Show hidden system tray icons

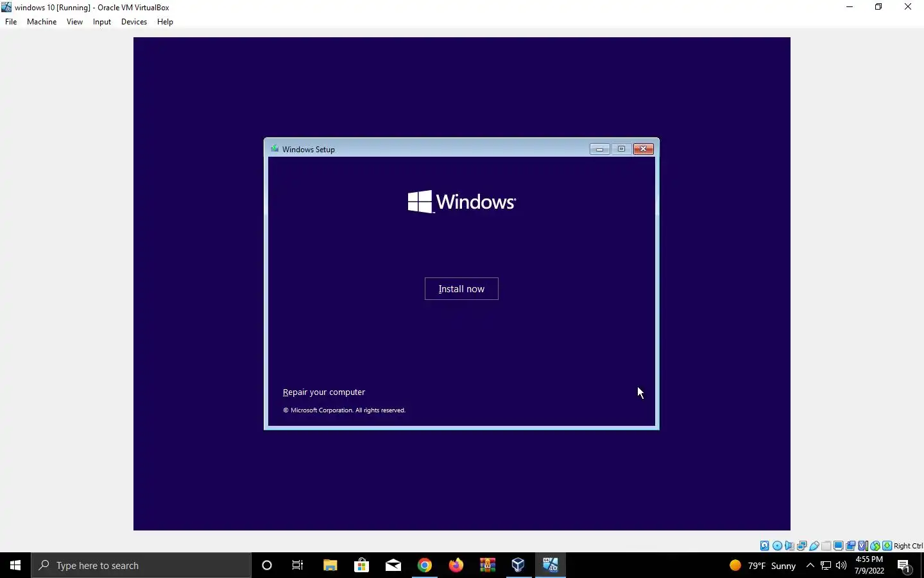810,565
